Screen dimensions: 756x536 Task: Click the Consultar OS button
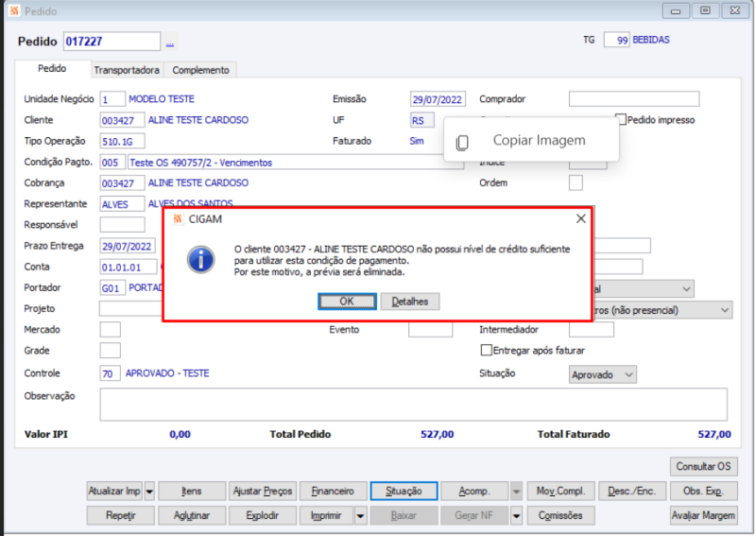(x=703, y=467)
